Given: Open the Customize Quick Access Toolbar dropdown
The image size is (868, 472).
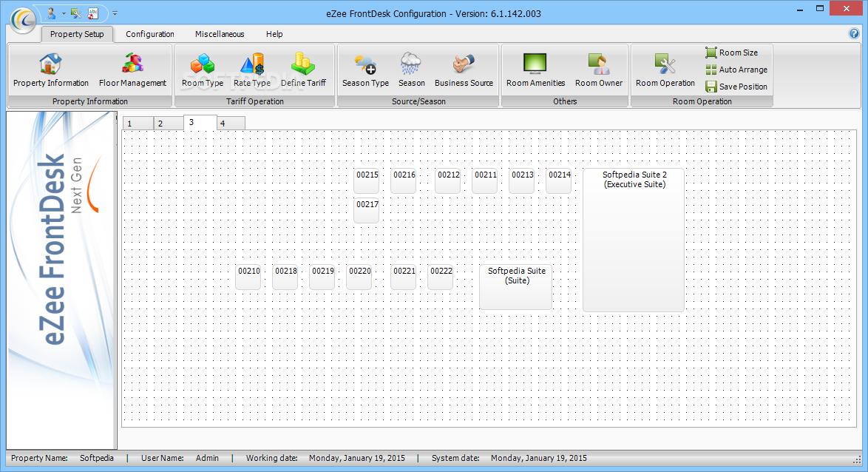Looking at the screenshot, I should [115, 13].
